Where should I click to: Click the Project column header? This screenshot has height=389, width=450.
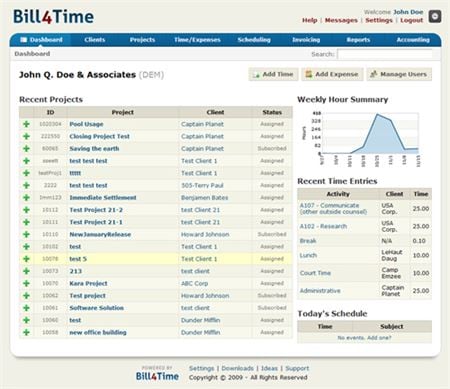coord(123,112)
